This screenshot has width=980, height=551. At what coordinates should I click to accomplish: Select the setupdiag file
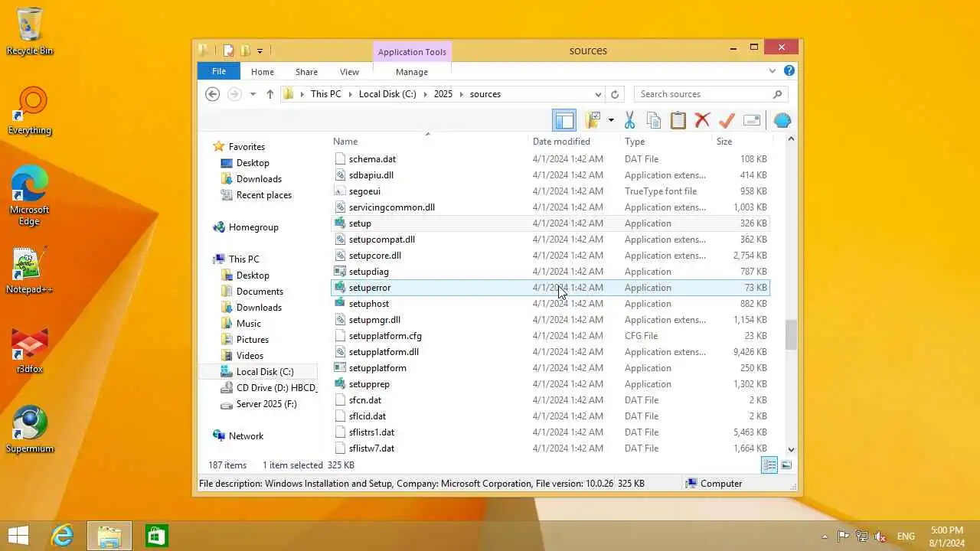click(x=550, y=272)
